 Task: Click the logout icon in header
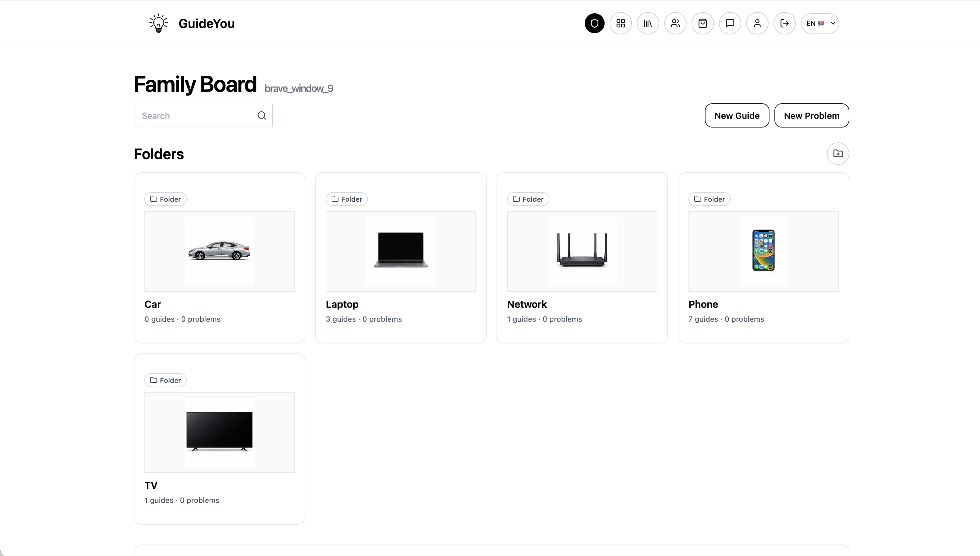click(x=784, y=23)
